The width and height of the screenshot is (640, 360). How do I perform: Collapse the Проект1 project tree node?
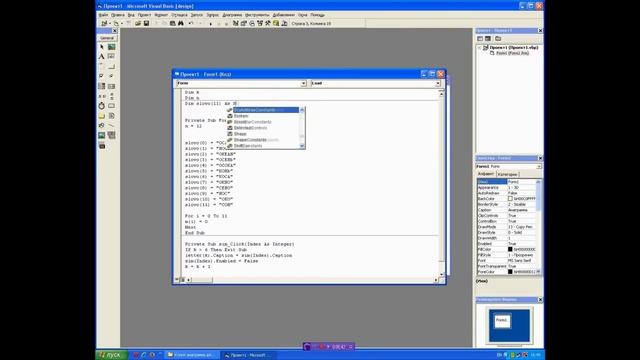tap(480, 48)
